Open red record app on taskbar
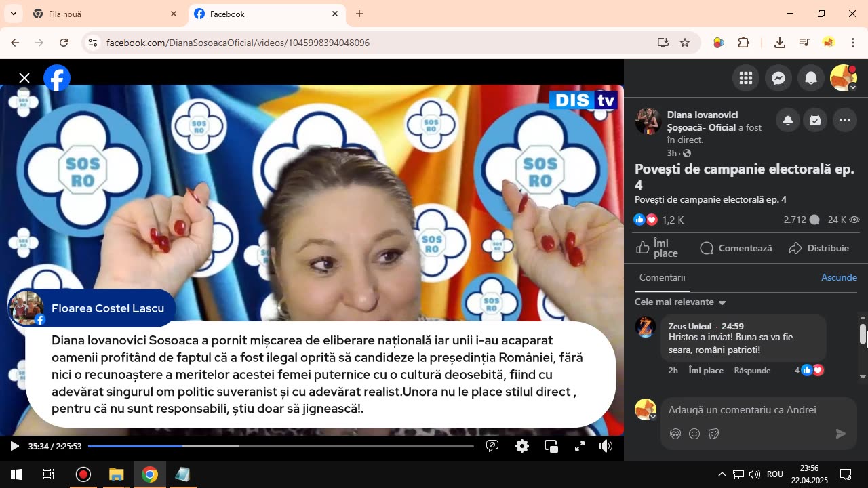868x488 pixels. 83,474
